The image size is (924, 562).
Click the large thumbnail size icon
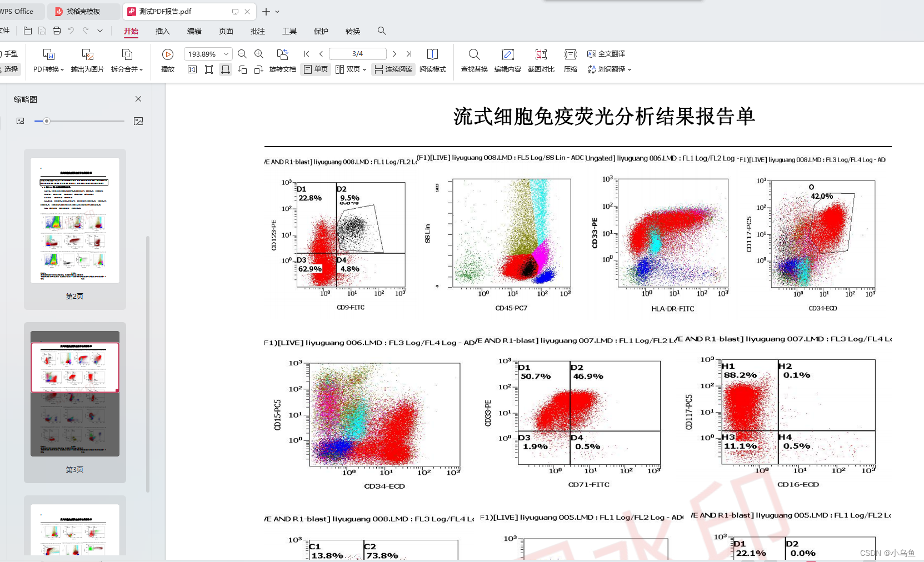pos(138,121)
